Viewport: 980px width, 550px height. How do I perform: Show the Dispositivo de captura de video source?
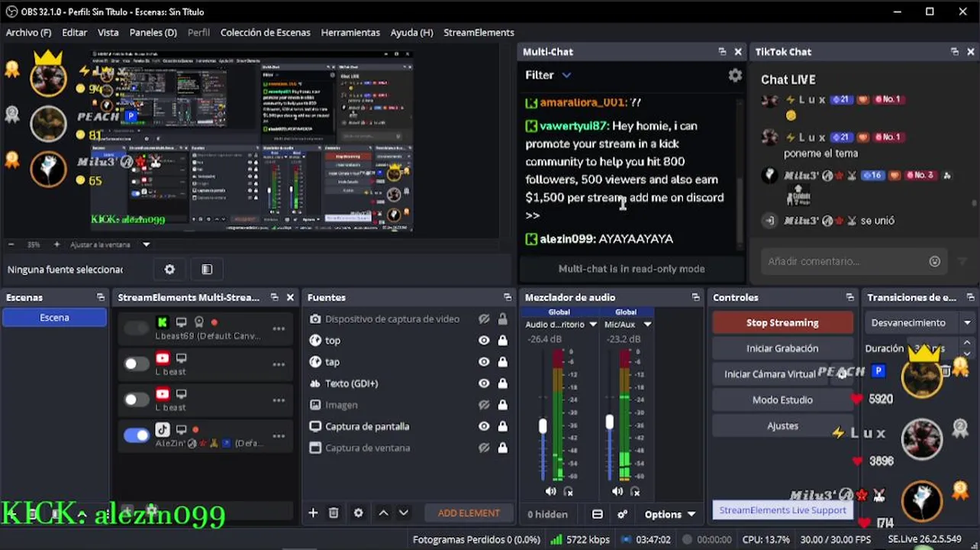pyautogui.click(x=484, y=319)
